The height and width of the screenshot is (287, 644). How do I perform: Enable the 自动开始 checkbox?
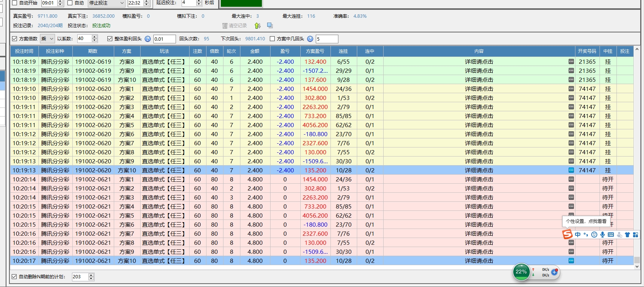pos(15,3)
